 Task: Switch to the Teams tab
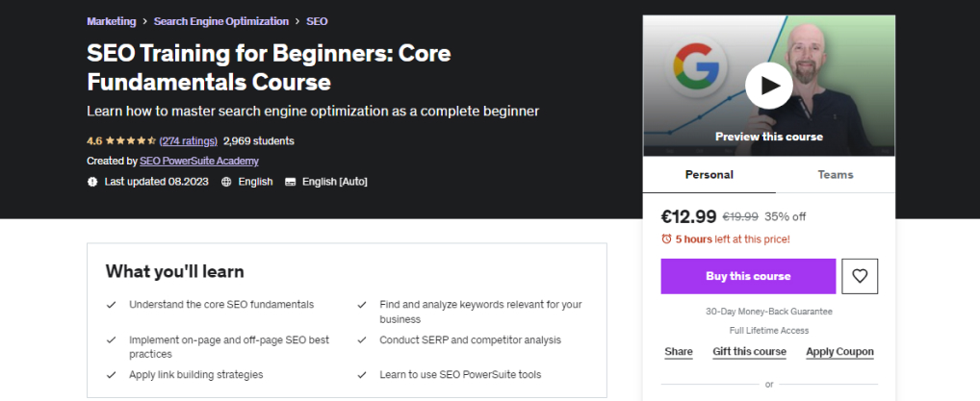coord(835,175)
